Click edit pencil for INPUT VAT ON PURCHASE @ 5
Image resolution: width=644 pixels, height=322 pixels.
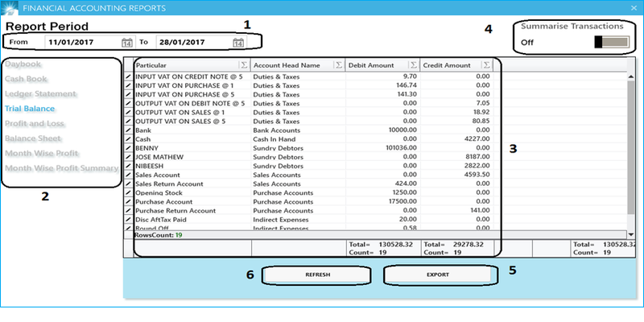tap(129, 94)
